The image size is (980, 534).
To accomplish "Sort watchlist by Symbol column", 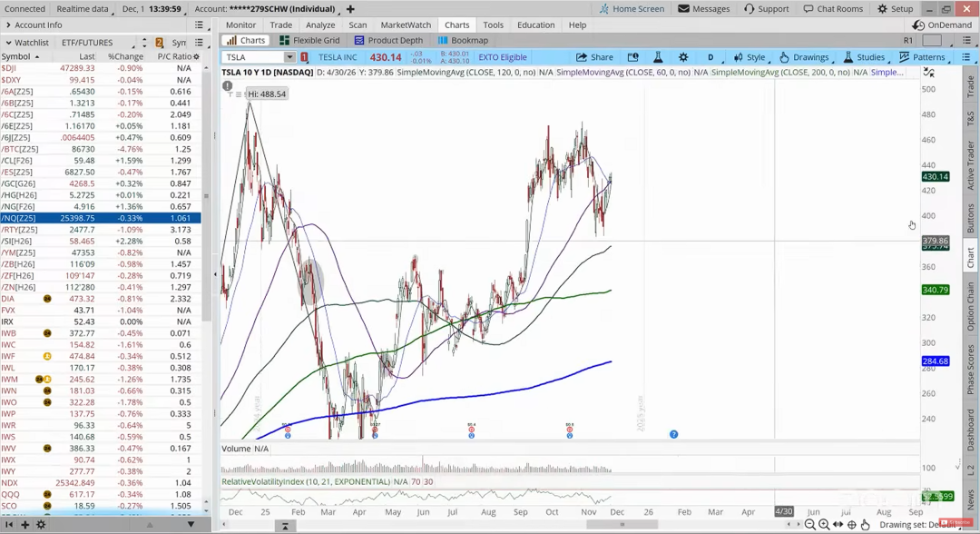I will tap(20, 56).
